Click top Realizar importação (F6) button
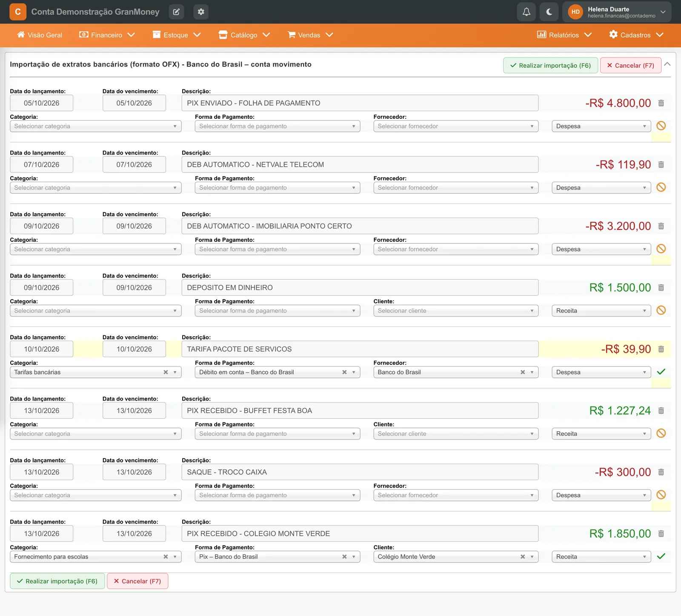 pos(551,66)
